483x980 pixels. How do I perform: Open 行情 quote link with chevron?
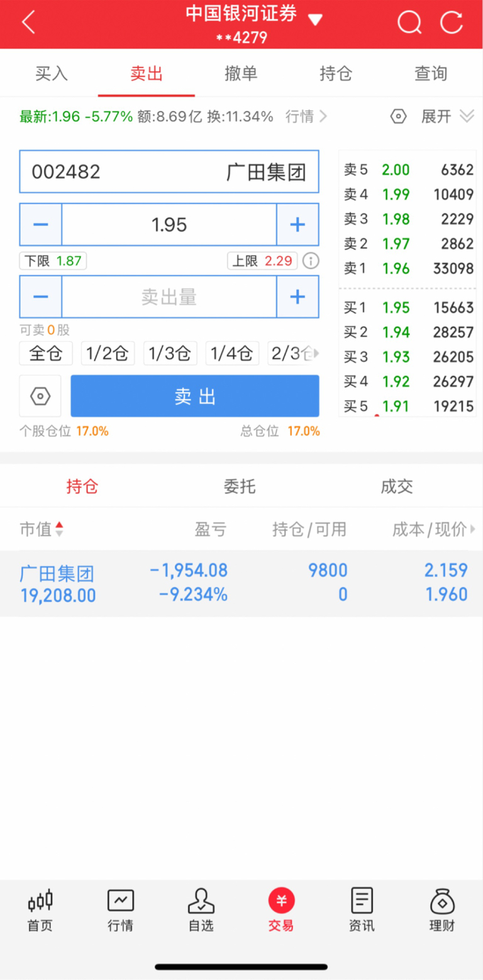point(306,116)
